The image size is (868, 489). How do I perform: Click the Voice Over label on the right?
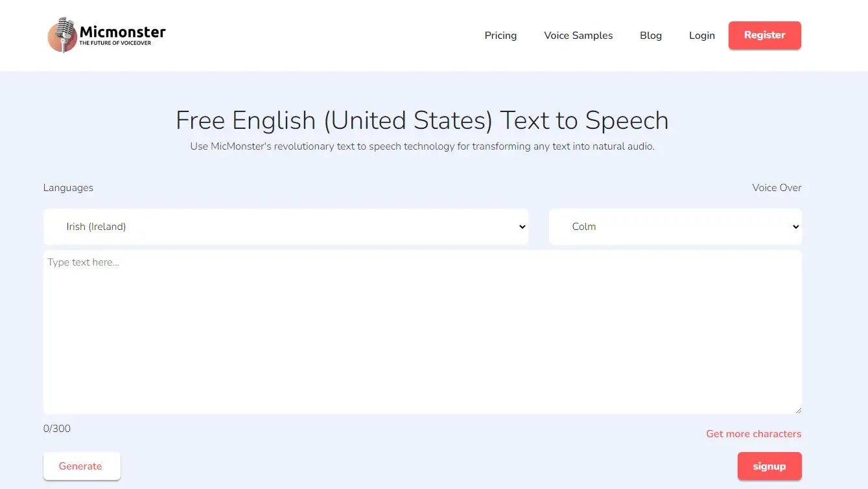pos(776,187)
